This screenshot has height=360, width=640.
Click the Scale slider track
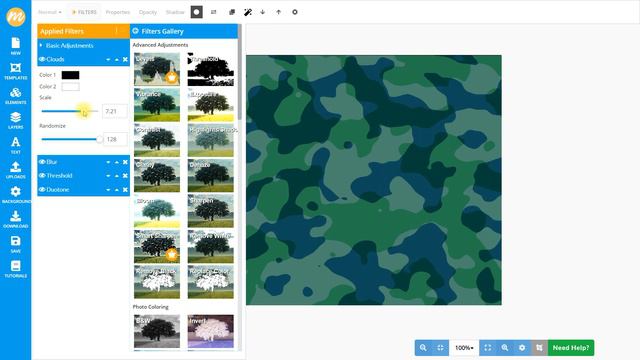pos(70,111)
